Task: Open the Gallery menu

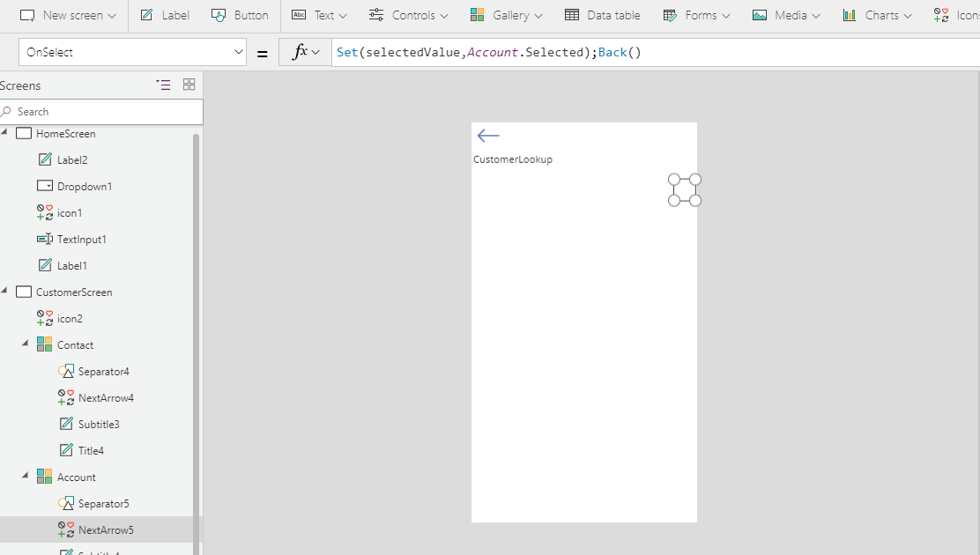Action: click(x=506, y=15)
